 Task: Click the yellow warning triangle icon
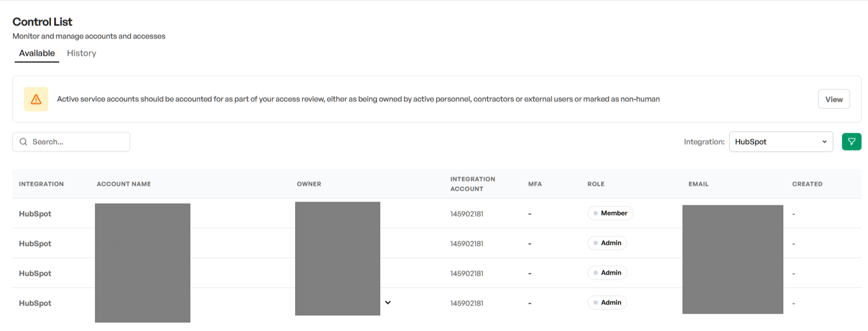coord(36,99)
